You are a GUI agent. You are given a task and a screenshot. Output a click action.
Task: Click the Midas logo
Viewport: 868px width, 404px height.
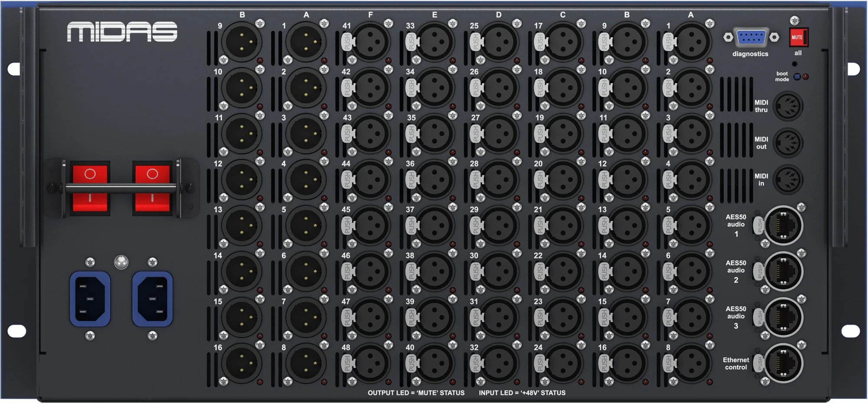122,32
